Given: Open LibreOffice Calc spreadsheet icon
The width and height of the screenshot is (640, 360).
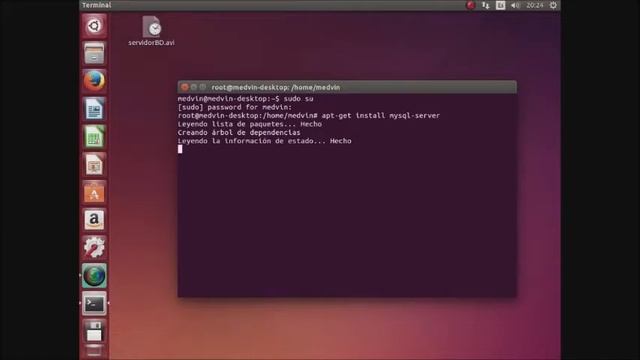Looking at the screenshot, I should (x=94, y=137).
